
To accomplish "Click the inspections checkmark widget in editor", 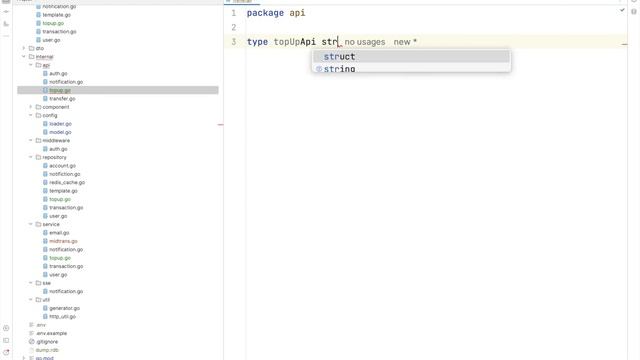I will (x=622, y=10).
